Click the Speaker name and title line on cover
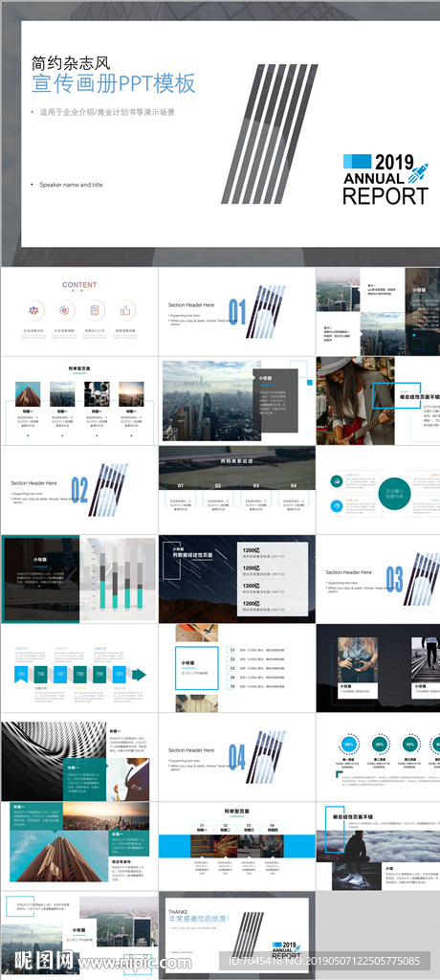 click(71, 185)
